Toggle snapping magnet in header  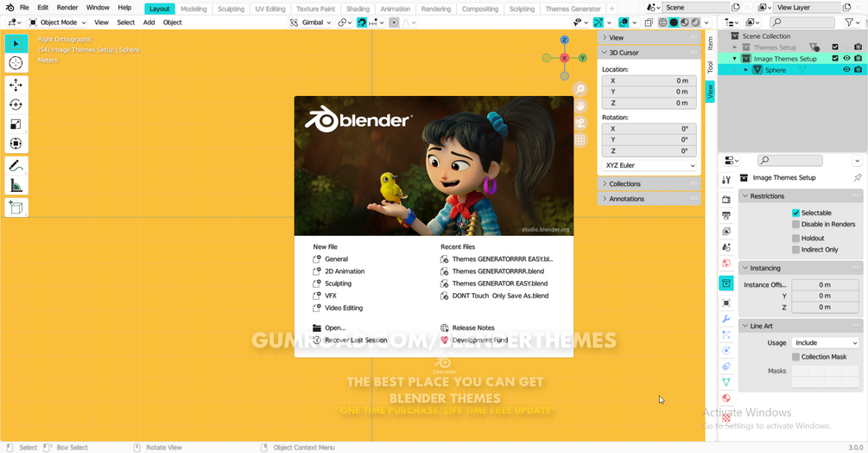[362, 22]
